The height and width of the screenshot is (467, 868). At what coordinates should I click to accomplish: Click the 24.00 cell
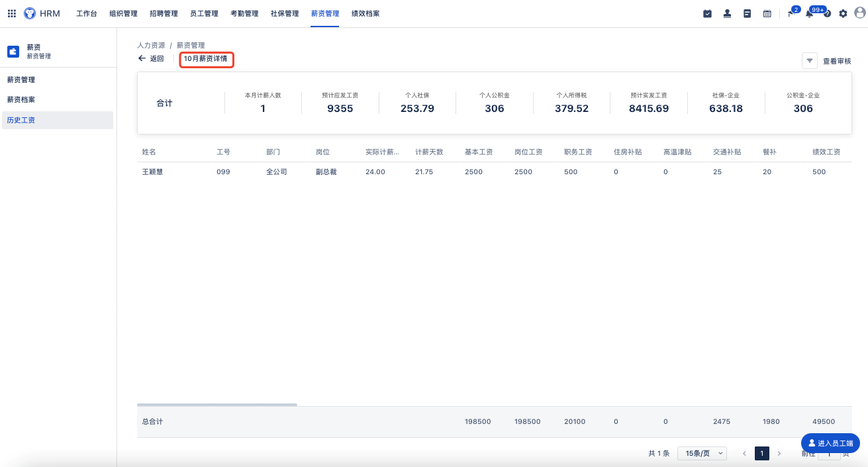[x=375, y=172]
